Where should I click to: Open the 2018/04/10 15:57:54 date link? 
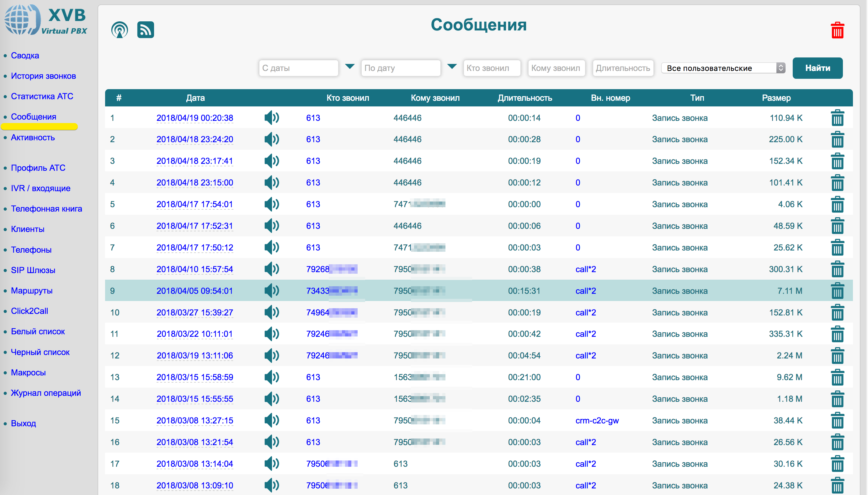[x=195, y=269]
